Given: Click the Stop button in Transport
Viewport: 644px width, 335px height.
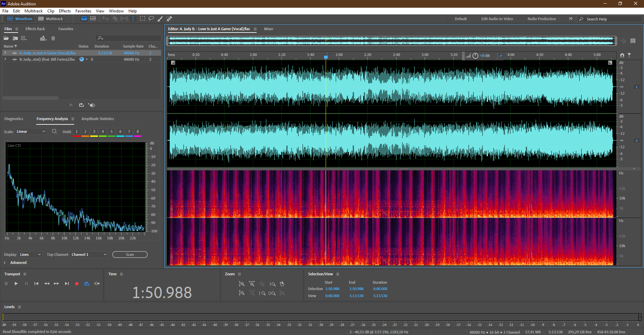Looking at the screenshot, I should click(6, 284).
